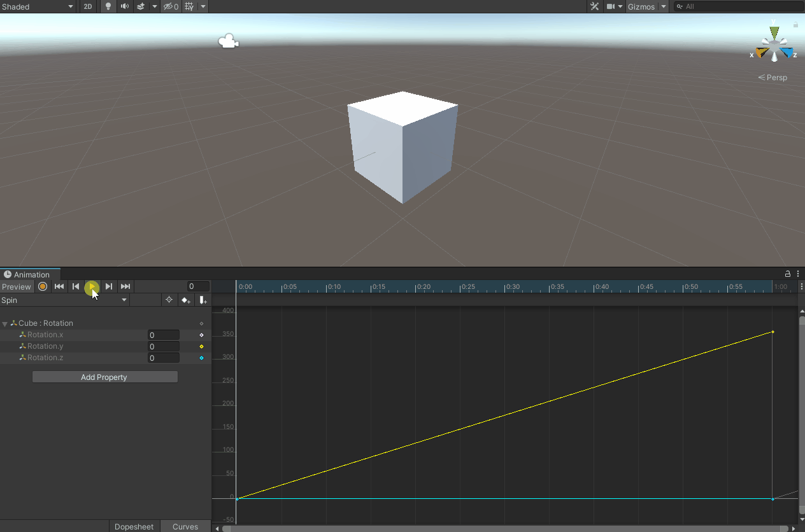Play the animation clip
The width and height of the screenshot is (805, 532).
point(92,287)
